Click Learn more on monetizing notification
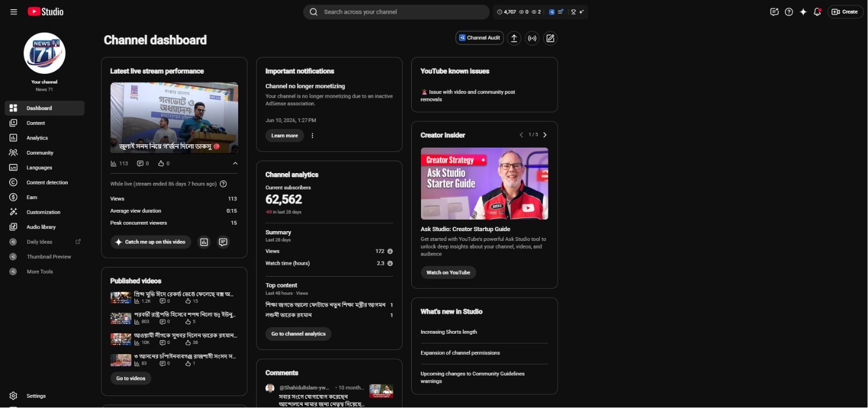 click(284, 136)
